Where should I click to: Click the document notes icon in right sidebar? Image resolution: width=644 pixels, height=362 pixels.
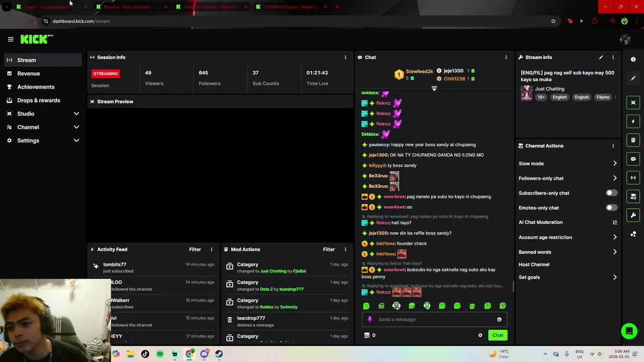tap(633, 140)
